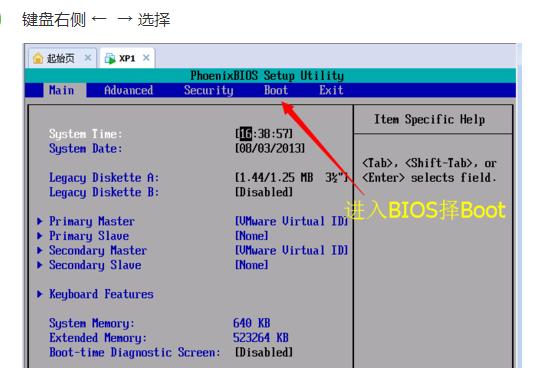Close the 起始页 tab

click(88, 57)
